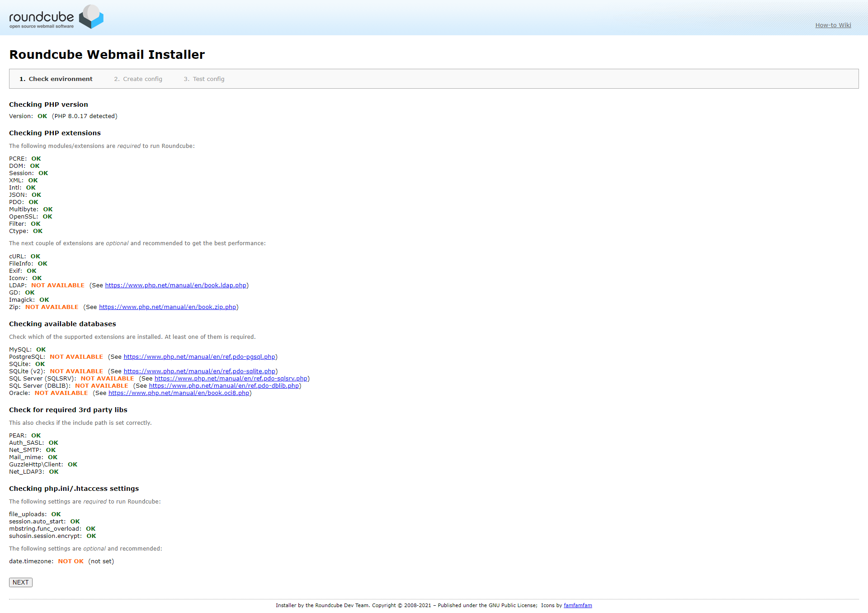Click the date.timezone NOT OK status
This screenshot has height=613, width=868.
[71, 561]
